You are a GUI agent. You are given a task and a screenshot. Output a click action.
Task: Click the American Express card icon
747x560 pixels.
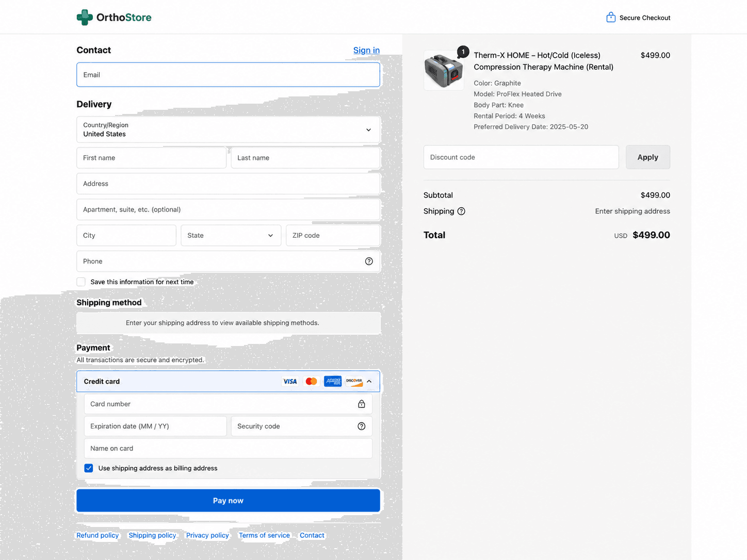click(x=333, y=382)
